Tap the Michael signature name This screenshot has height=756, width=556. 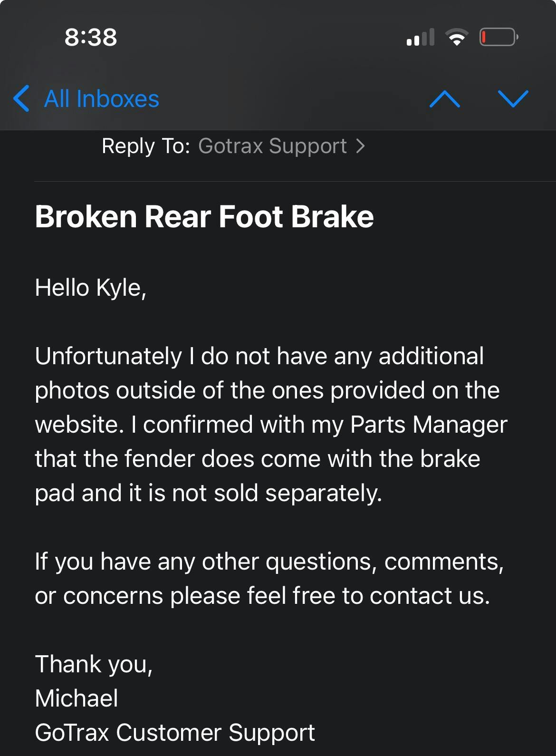[x=77, y=698]
